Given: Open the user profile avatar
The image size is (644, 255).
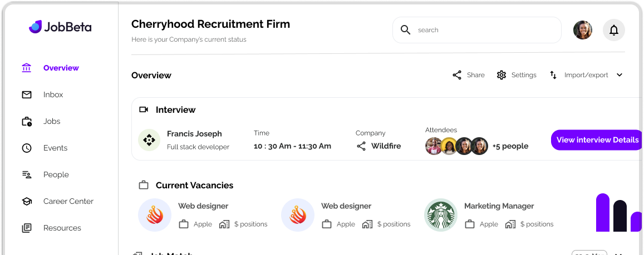Looking at the screenshot, I should 583,30.
